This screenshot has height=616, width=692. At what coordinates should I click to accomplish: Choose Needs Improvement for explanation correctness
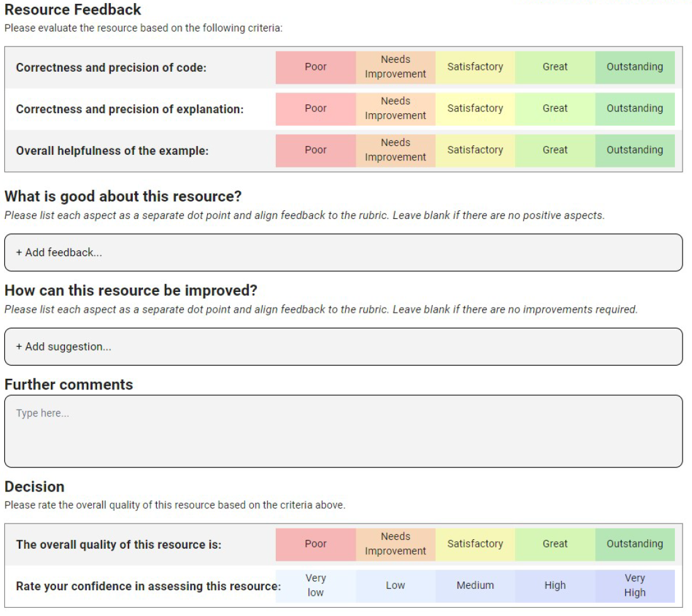(x=395, y=109)
